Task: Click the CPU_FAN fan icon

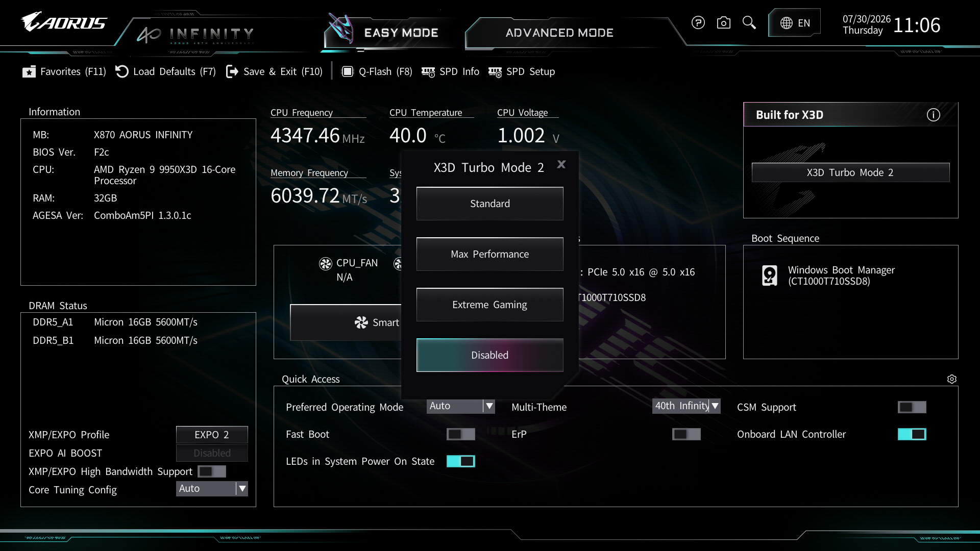Action: click(x=326, y=263)
